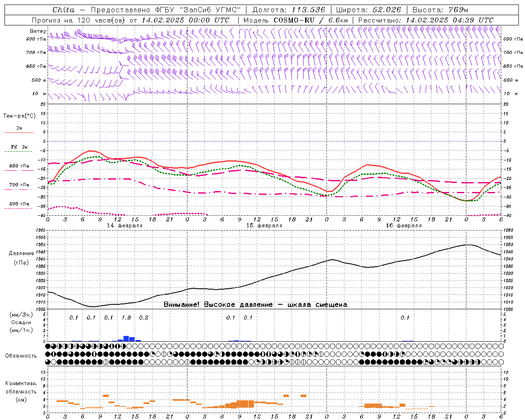This screenshot has height=420, width=525.
Task: Select the "Осадки" precipitation label
Action: tap(21, 322)
